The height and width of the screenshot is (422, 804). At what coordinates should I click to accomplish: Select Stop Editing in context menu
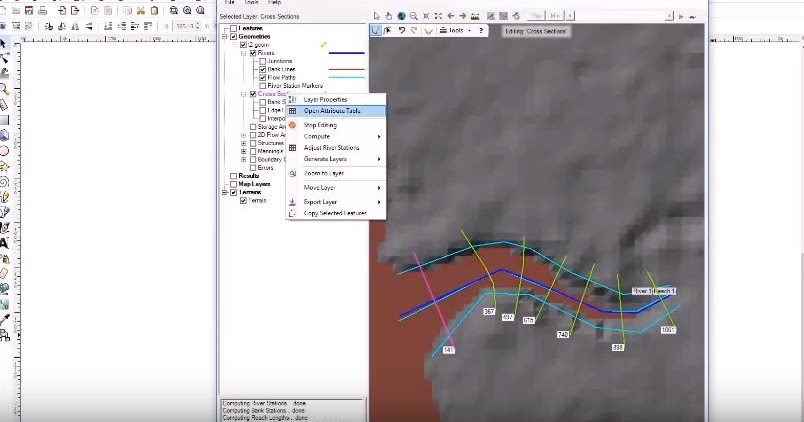click(x=336, y=125)
